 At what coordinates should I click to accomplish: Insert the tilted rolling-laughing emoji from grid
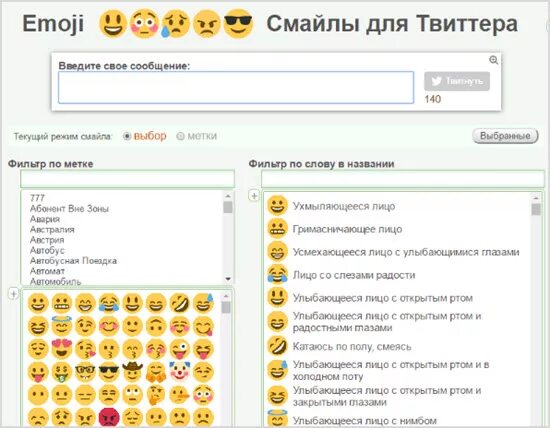click(x=180, y=303)
